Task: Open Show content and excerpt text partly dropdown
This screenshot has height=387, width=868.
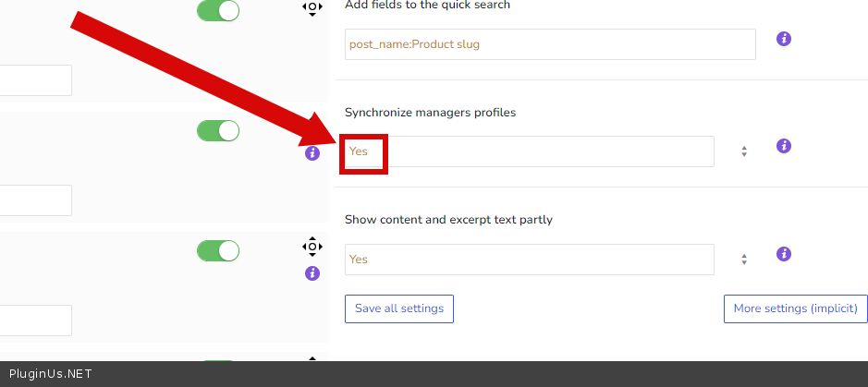Action: [x=529, y=260]
